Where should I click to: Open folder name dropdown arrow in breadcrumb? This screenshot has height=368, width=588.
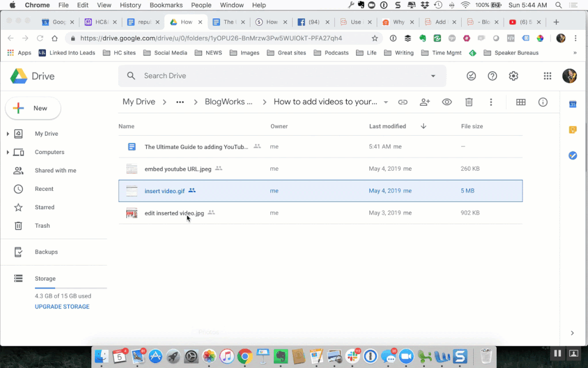tap(385, 102)
